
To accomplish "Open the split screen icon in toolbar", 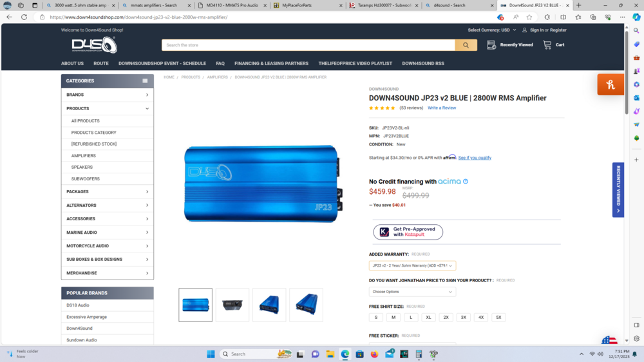I will click(563, 17).
